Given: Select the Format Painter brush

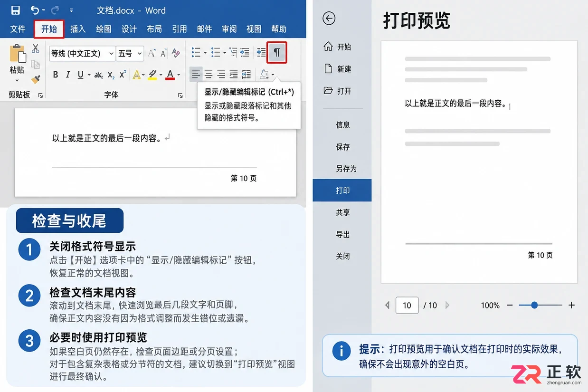Looking at the screenshot, I should click(x=36, y=80).
